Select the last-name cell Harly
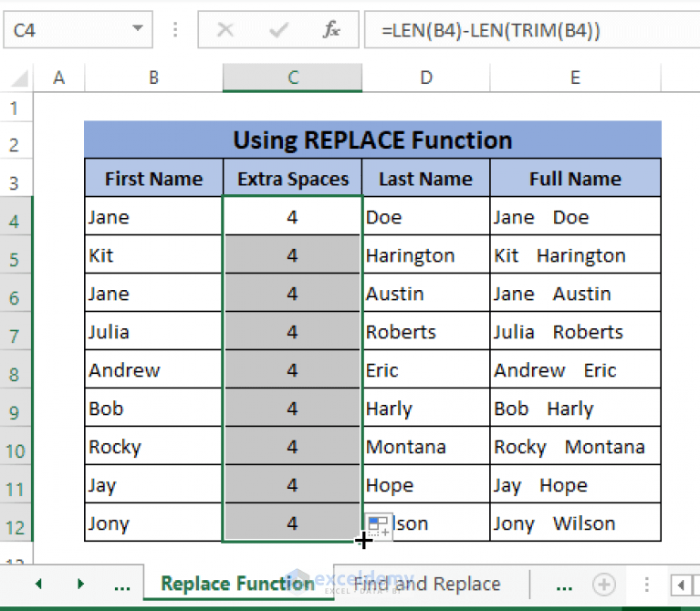Viewport: 700px width, 611px height. pyautogui.click(x=426, y=408)
